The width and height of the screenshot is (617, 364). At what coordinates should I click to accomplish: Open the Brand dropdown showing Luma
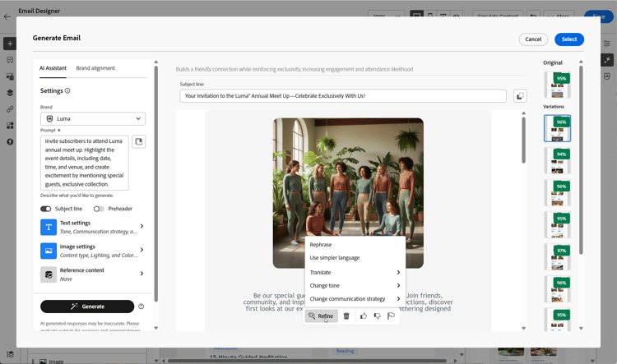tap(93, 118)
